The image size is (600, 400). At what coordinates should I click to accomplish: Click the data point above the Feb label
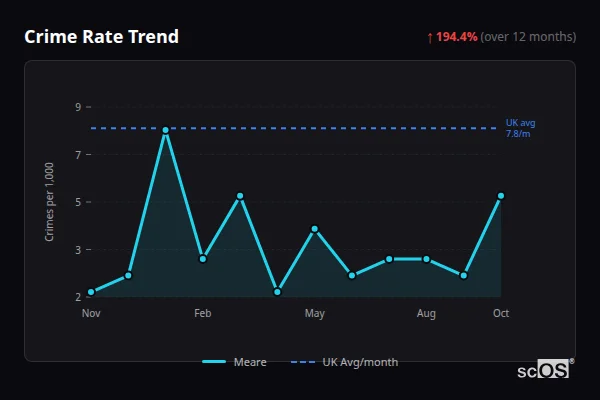203,259
